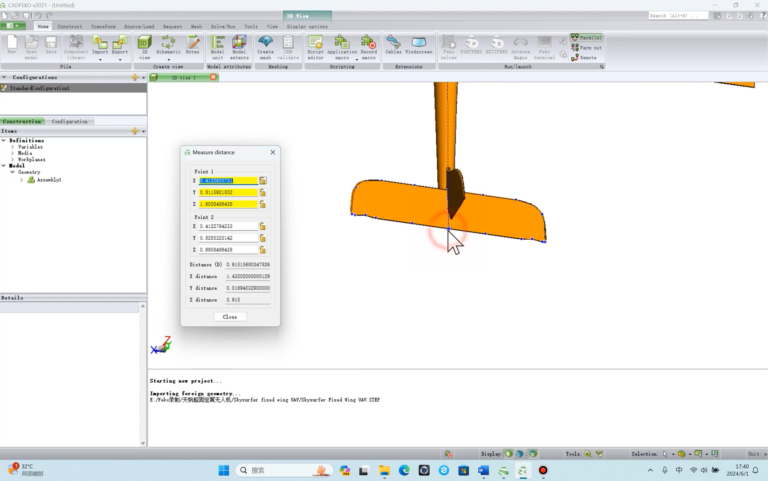The height and width of the screenshot is (481, 768).
Task: Click the Export icon in File group
Action: [x=120, y=45]
